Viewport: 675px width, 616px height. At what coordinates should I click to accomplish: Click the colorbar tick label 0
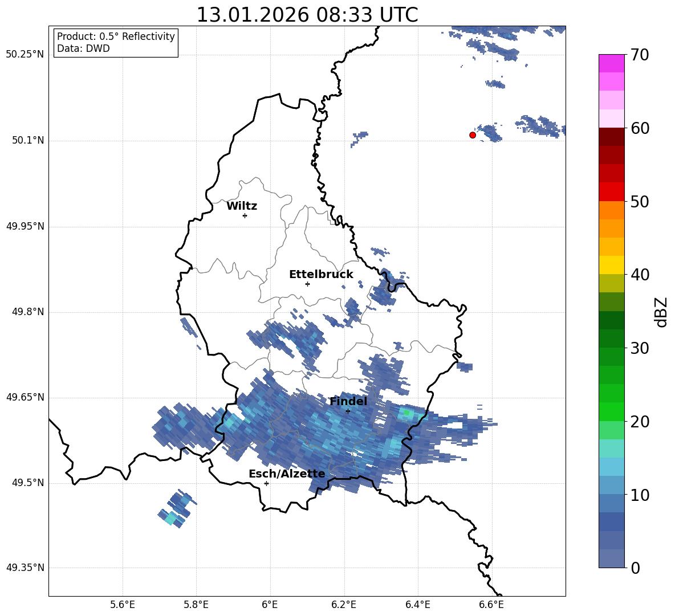click(635, 568)
